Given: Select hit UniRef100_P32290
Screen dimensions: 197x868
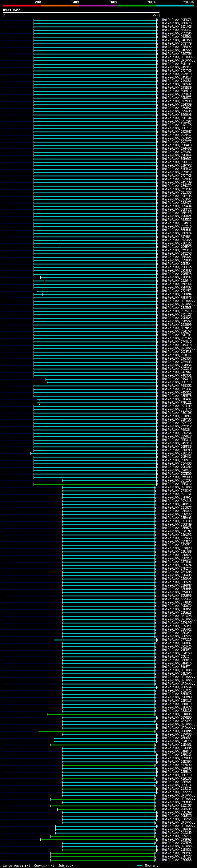Looking at the screenshot, I should coord(176,33).
